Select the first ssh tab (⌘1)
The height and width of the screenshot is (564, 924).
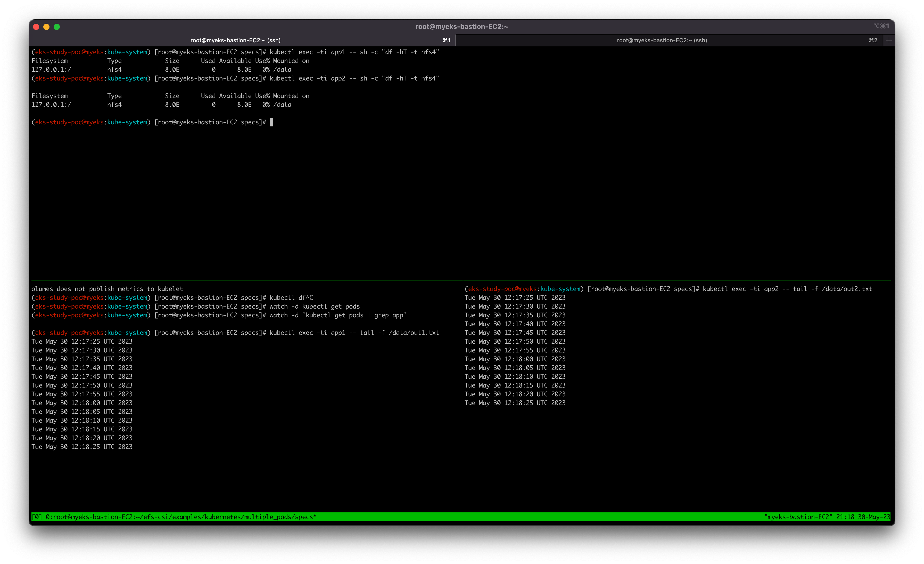[235, 40]
